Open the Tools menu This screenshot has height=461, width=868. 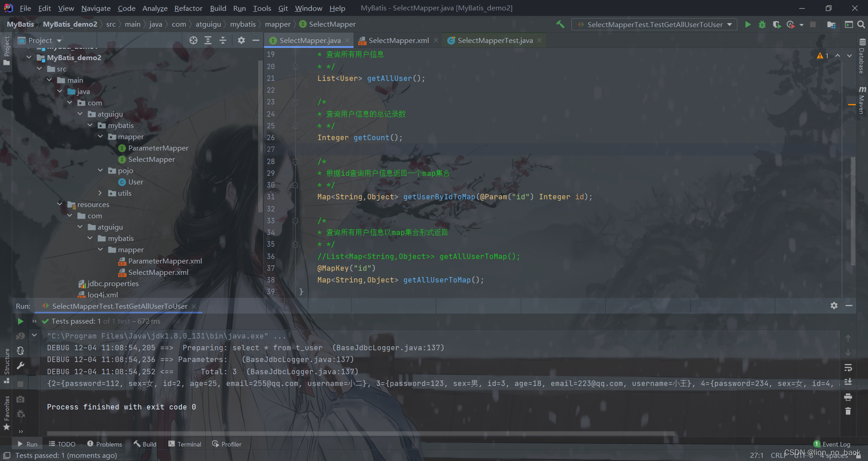[x=262, y=8]
